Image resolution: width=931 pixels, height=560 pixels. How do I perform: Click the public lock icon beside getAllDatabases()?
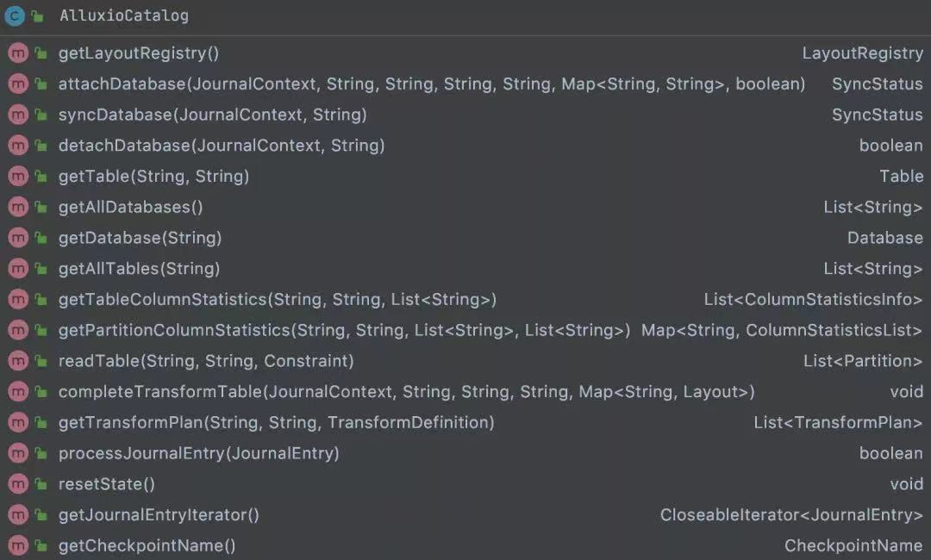pyautogui.click(x=41, y=208)
